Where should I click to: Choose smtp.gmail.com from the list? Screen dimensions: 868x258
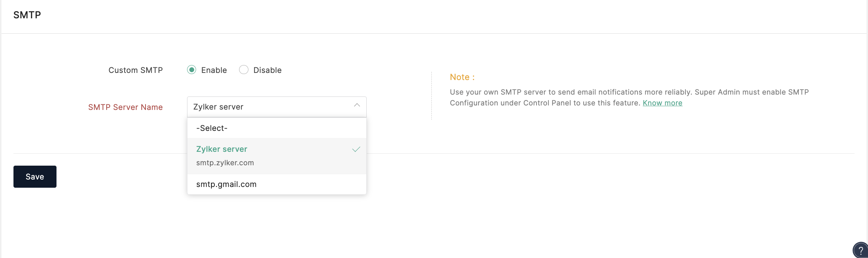click(276, 184)
